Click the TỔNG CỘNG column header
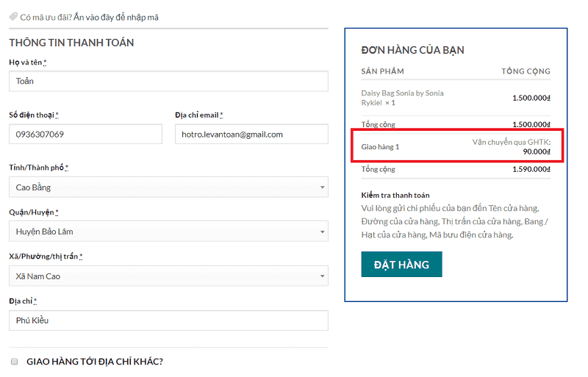Screen dimensions: 588x377 pyautogui.click(x=526, y=71)
